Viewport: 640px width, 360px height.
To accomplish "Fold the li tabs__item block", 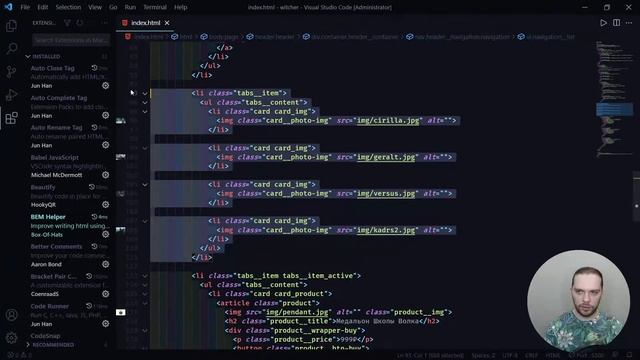I will tap(145, 93).
